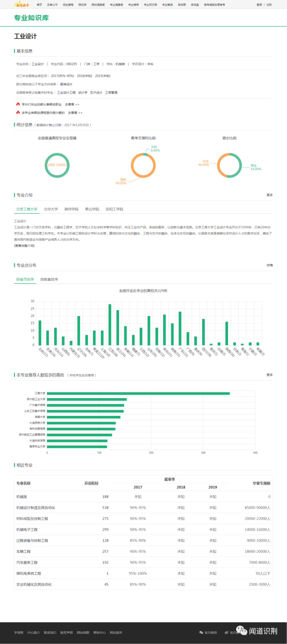Click the 网站地图 footer link
Viewport: 287px width, 644px height.
83,633
